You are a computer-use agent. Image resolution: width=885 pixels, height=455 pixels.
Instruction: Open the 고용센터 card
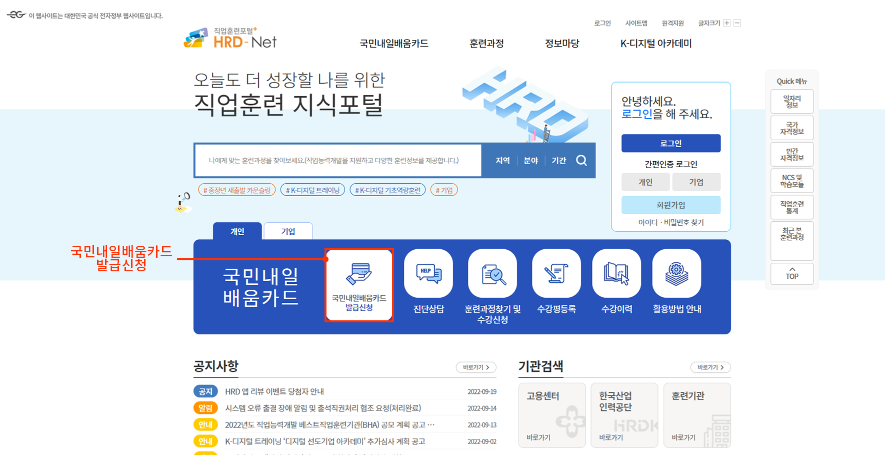click(551, 415)
